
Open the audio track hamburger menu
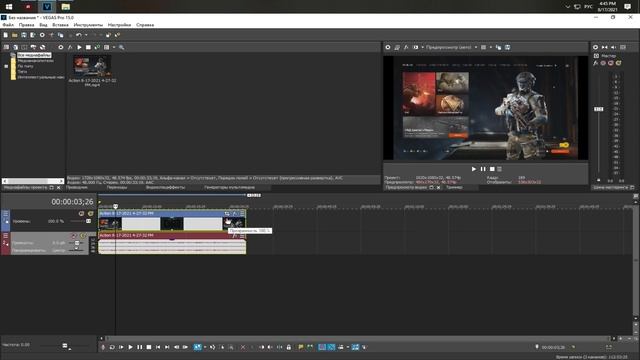point(6,236)
